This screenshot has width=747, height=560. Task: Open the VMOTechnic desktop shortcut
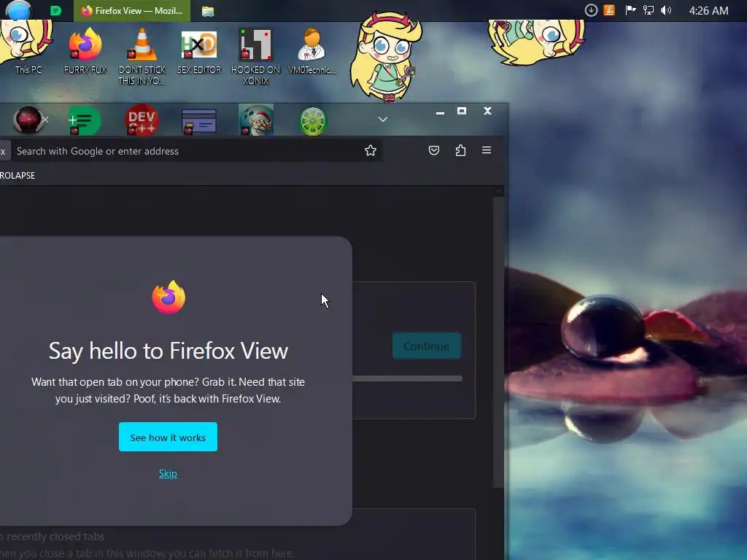click(312, 51)
